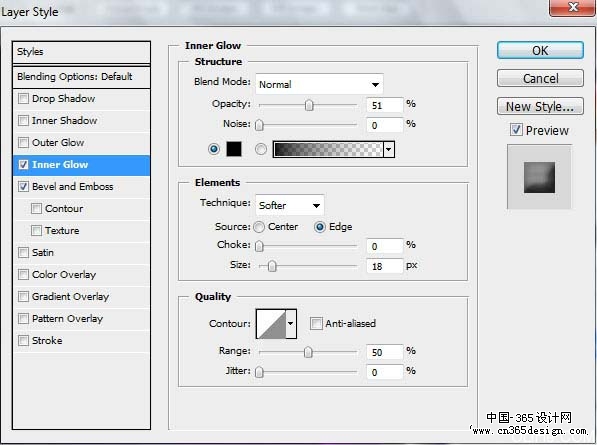597x445 pixels.
Task: Select Bevel and Emboss in styles list
Action: click(x=72, y=187)
